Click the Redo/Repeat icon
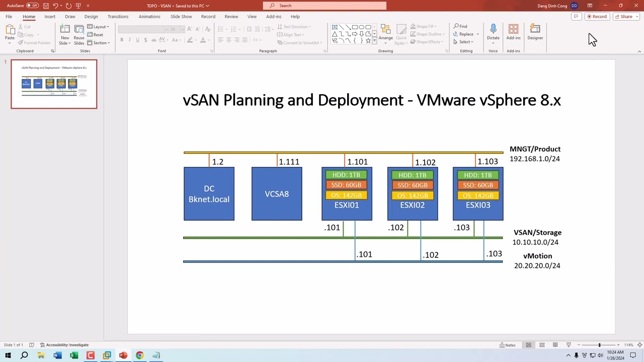644x362 pixels. coord(68,6)
